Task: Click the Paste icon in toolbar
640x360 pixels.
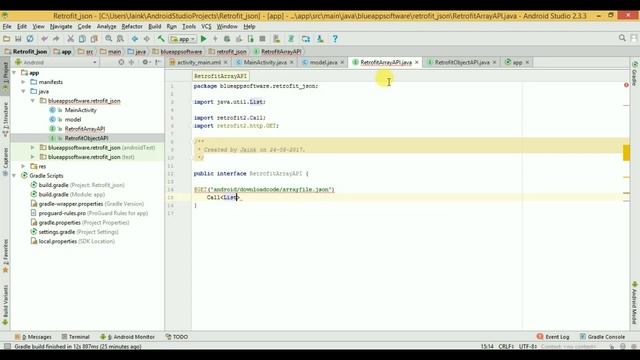Action: 94,39
